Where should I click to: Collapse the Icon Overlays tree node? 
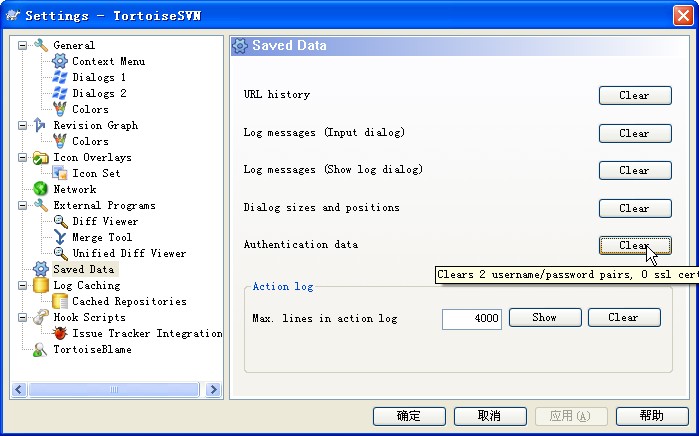pyautogui.click(x=22, y=157)
